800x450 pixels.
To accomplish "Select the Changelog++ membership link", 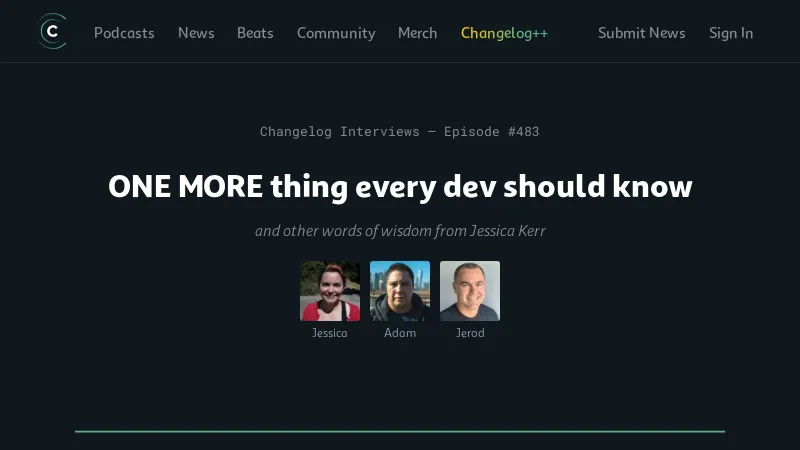I will (x=504, y=34).
